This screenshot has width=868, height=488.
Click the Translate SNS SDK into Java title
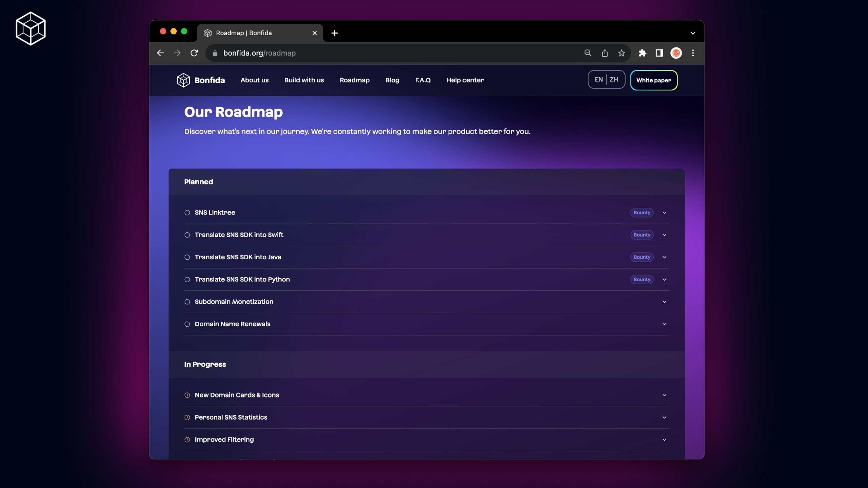point(238,257)
